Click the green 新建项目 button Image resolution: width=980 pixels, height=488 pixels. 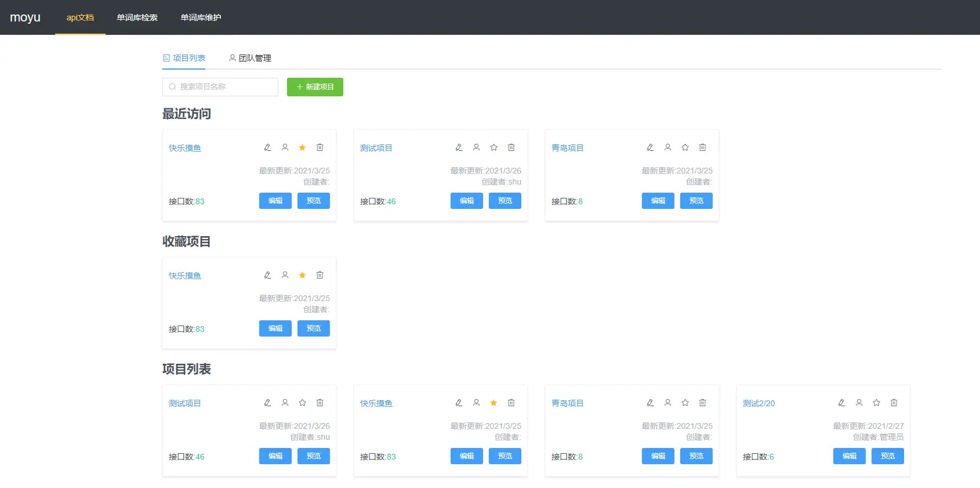click(315, 87)
